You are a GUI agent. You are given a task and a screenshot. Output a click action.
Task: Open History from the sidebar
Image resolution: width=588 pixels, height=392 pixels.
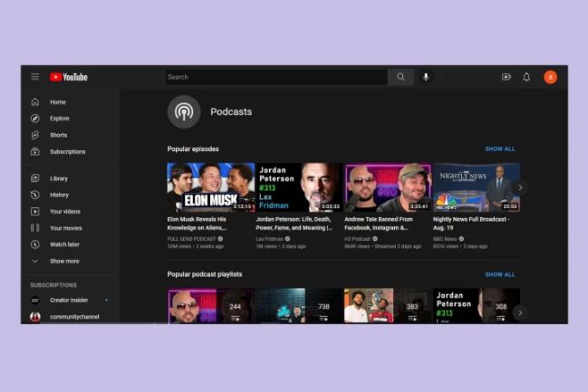point(59,195)
